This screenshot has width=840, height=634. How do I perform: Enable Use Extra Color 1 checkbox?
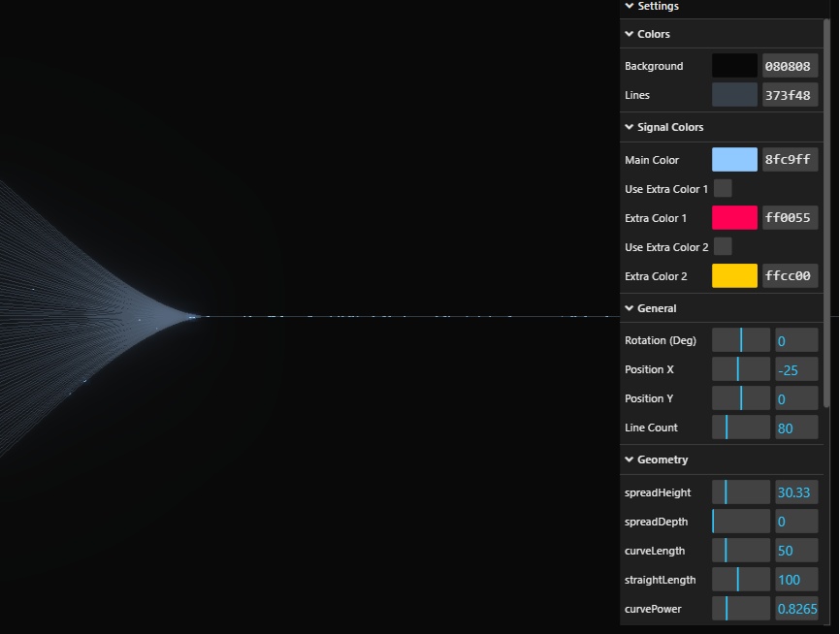tap(723, 189)
